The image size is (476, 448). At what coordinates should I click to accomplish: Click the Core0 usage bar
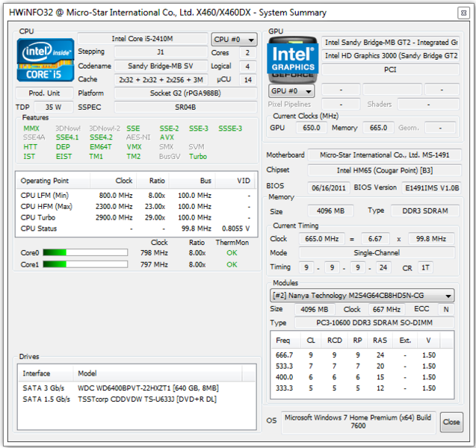[85, 252]
